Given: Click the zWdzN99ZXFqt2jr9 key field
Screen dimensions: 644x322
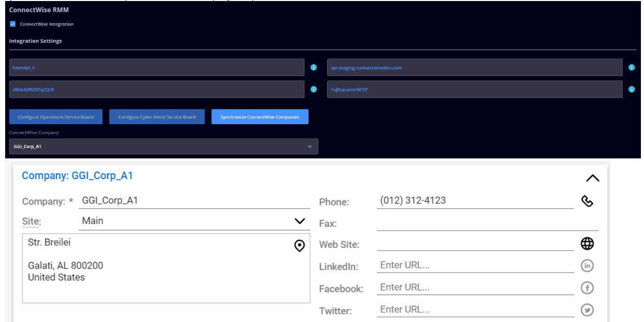Looking at the screenshot, I should coord(157,89).
